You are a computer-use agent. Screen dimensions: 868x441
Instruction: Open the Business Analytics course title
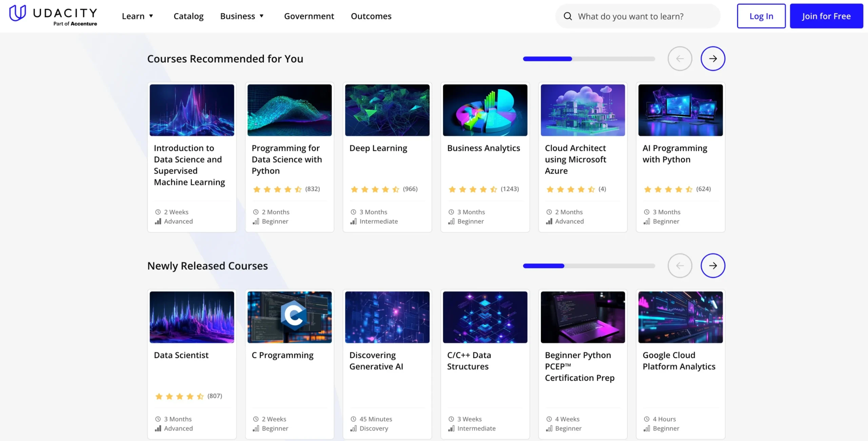(x=483, y=148)
